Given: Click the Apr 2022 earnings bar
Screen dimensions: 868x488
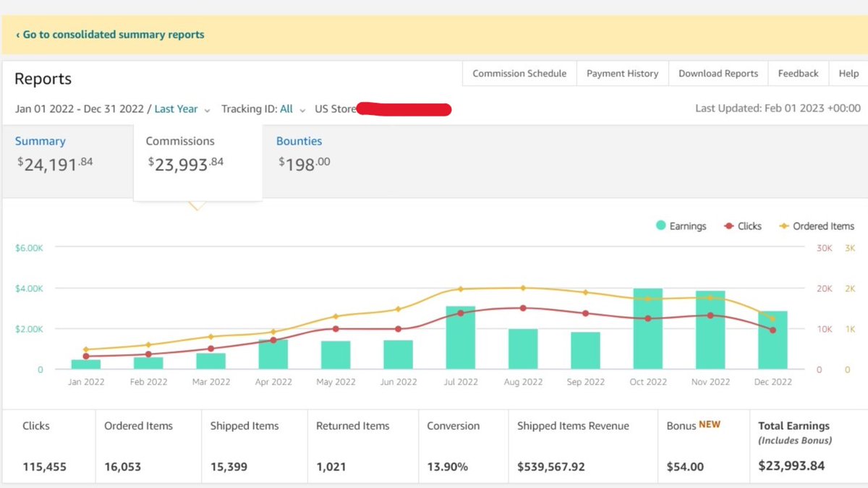Looking at the screenshot, I should [273, 354].
